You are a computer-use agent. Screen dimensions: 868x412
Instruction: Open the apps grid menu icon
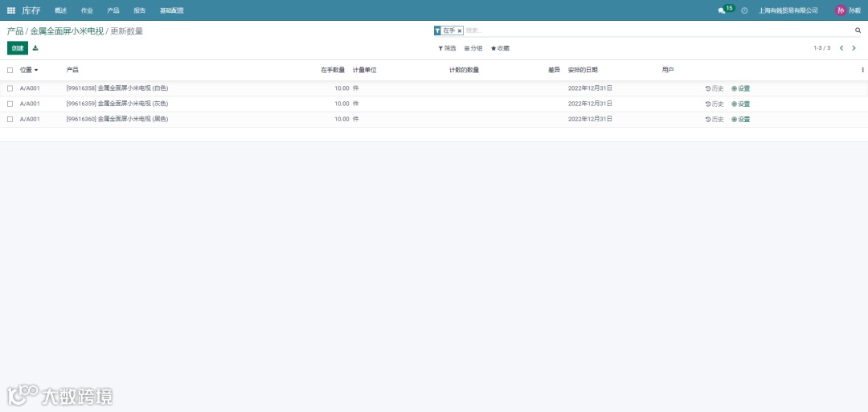coord(11,10)
